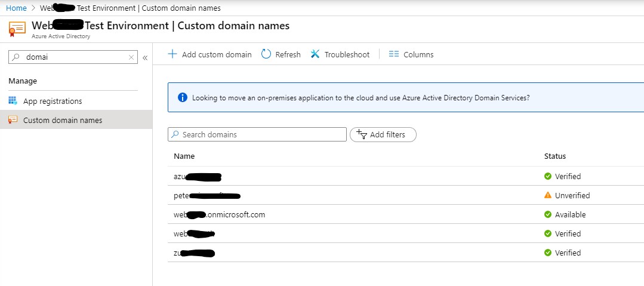This screenshot has width=644, height=286.
Task: Open the domain starting with 'zu'
Action: (194, 253)
